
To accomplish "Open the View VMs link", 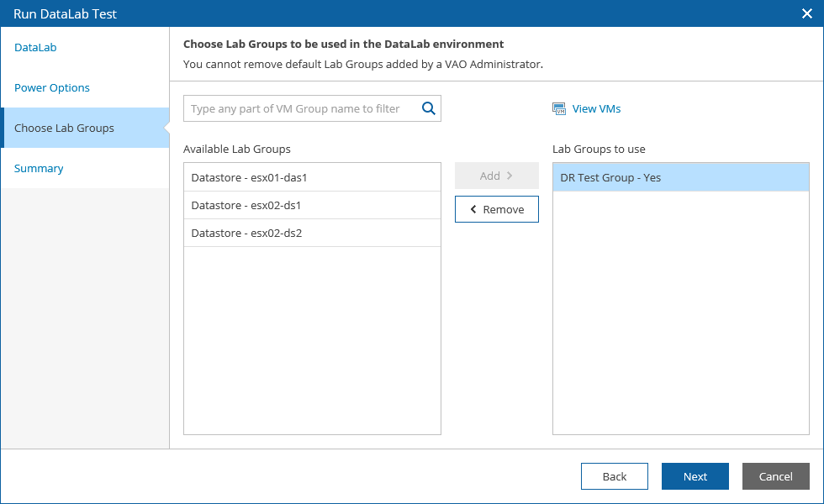I will tap(596, 108).
